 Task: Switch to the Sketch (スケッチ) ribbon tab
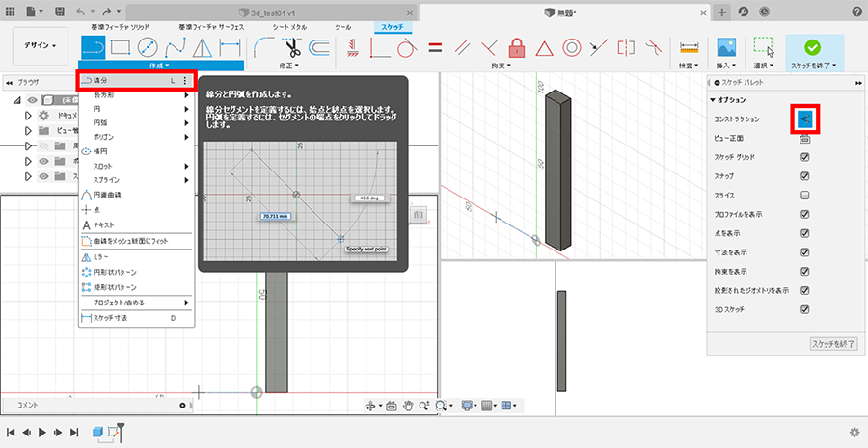(x=393, y=27)
